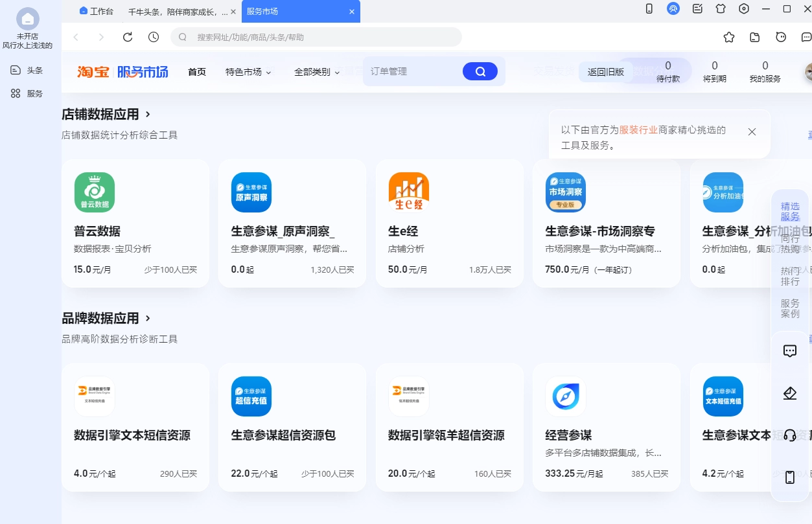
Task: Open the headset customer service icon
Action: pyautogui.click(x=789, y=435)
